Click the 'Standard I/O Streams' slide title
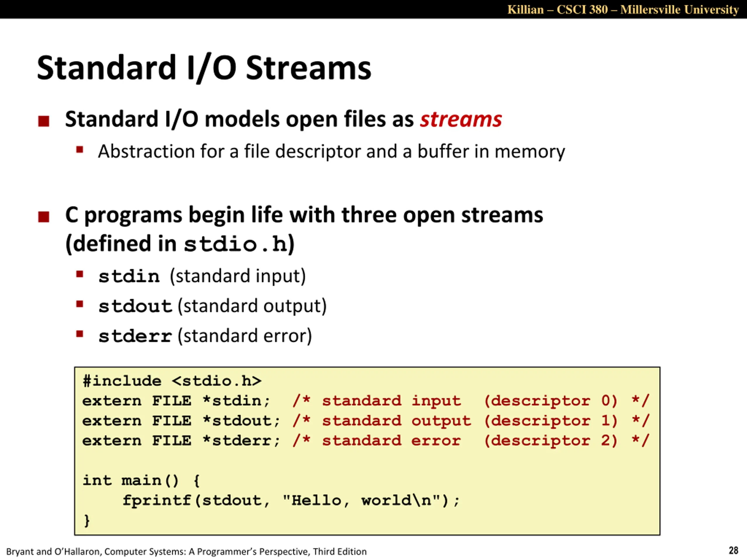This screenshot has width=747, height=560. (204, 68)
